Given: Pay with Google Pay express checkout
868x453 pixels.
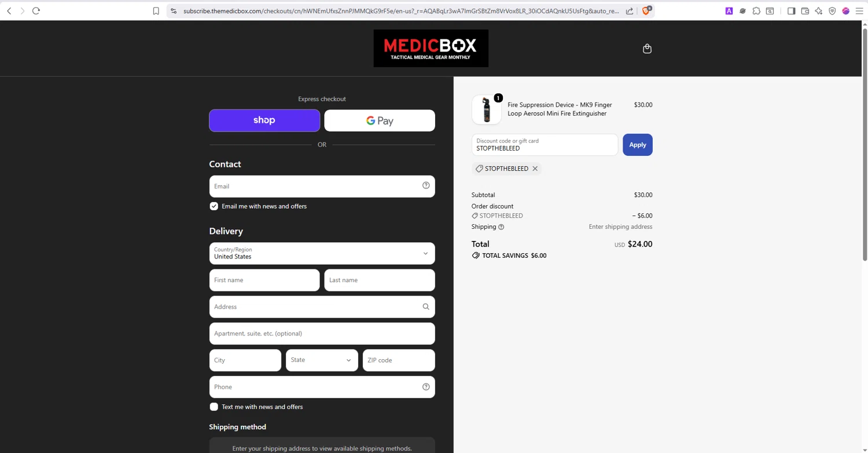Looking at the screenshot, I should pos(380,120).
